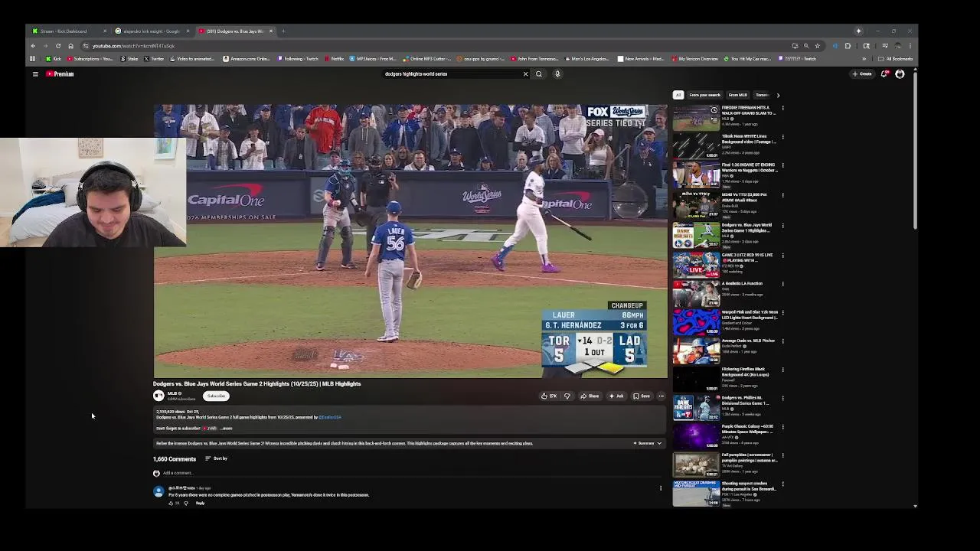
Task: Open a new browser tab
Action: (x=283, y=31)
